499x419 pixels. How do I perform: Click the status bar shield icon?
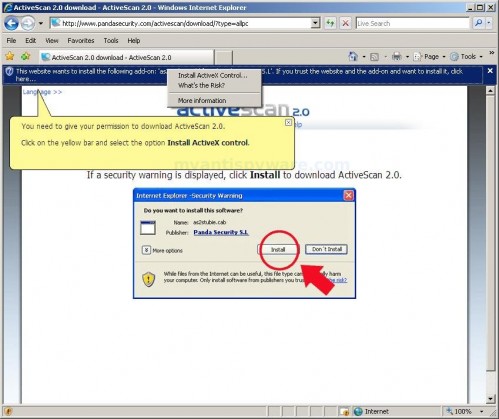pyautogui.click(x=9, y=412)
